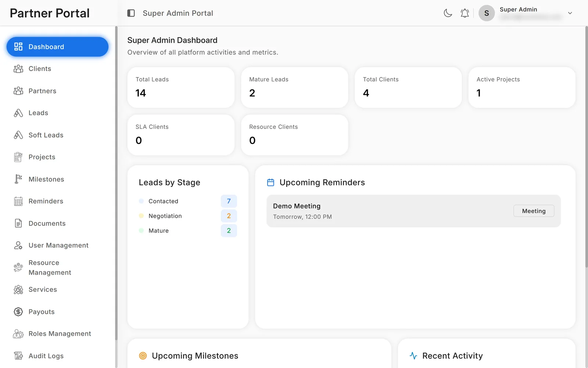Click the Resource Management icon
Viewport: 588px width, 368px height.
(18, 268)
